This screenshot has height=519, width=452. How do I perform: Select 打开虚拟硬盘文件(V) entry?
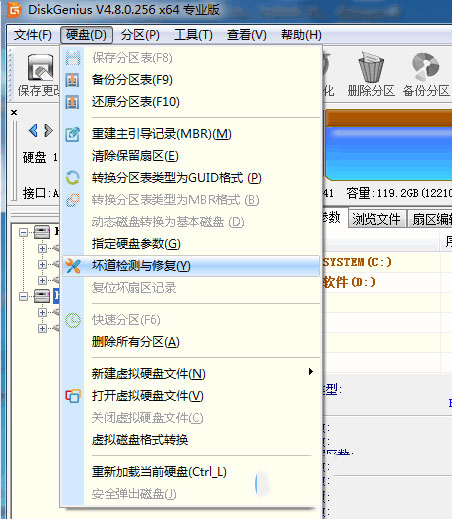tap(191, 396)
